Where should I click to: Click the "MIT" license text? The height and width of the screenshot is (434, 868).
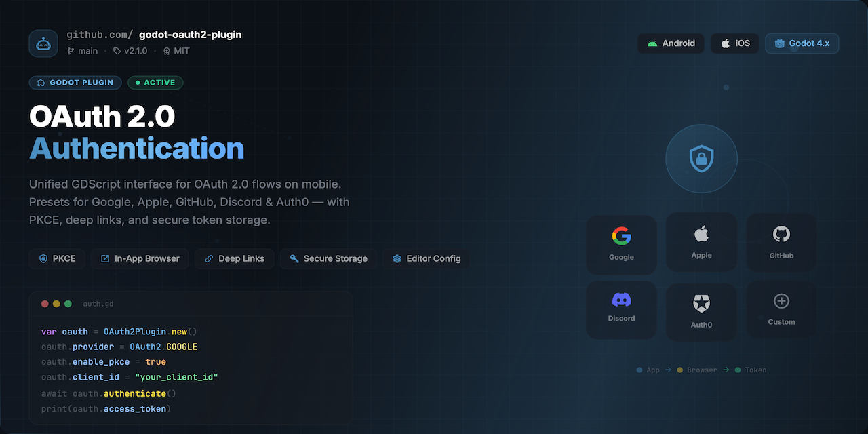point(182,51)
